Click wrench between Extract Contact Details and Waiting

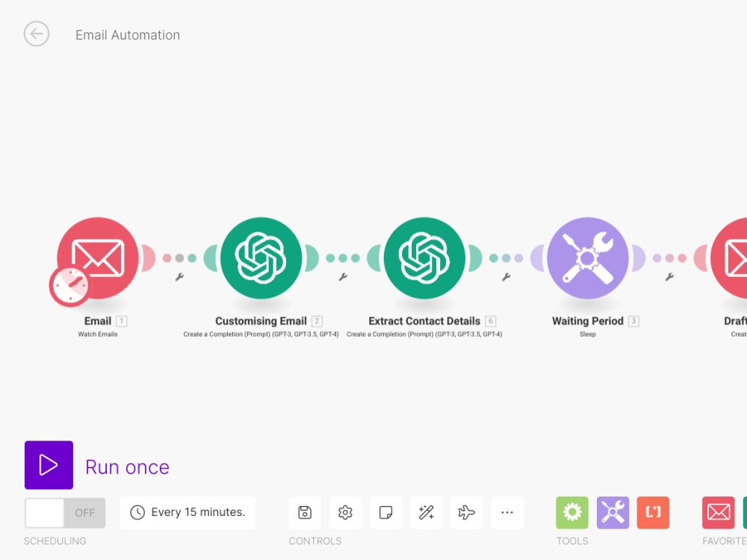tap(506, 277)
